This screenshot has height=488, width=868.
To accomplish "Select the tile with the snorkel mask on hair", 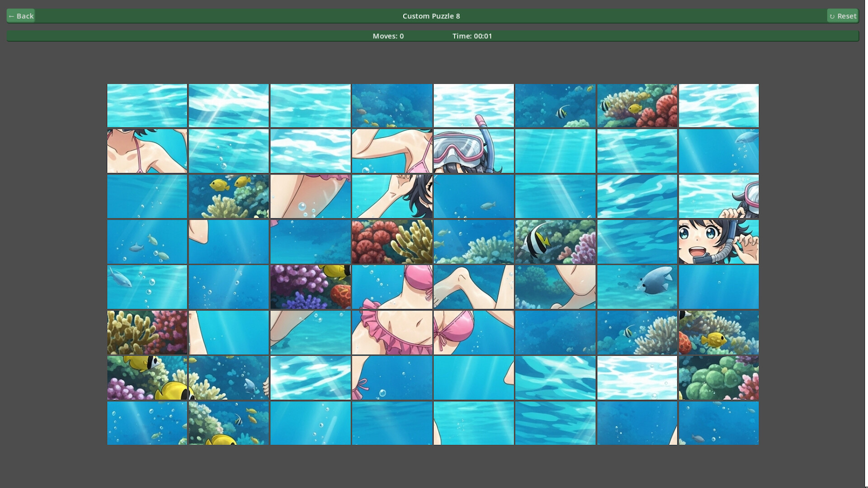I will coord(473,150).
